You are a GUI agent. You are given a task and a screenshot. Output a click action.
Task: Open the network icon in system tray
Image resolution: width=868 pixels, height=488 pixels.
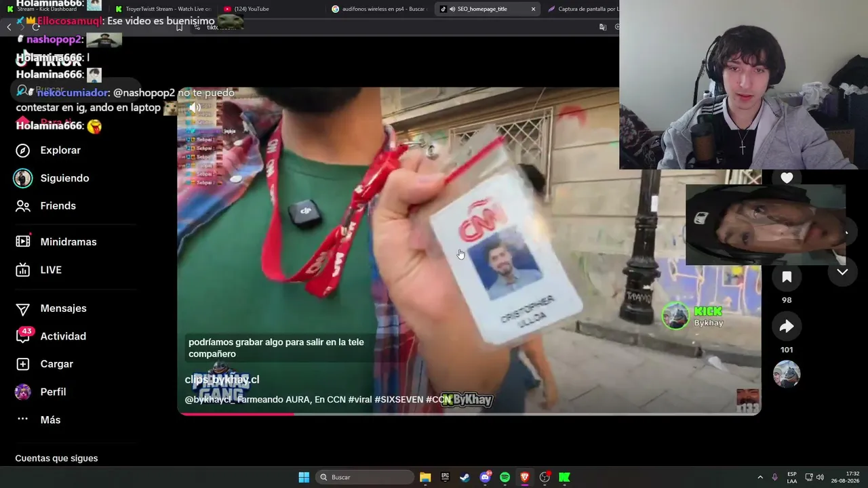coord(809,477)
